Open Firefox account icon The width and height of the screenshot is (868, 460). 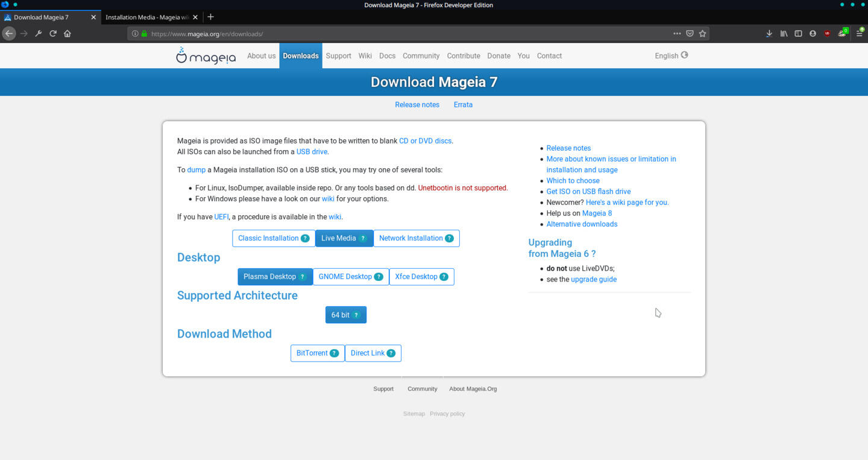pos(813,34)
